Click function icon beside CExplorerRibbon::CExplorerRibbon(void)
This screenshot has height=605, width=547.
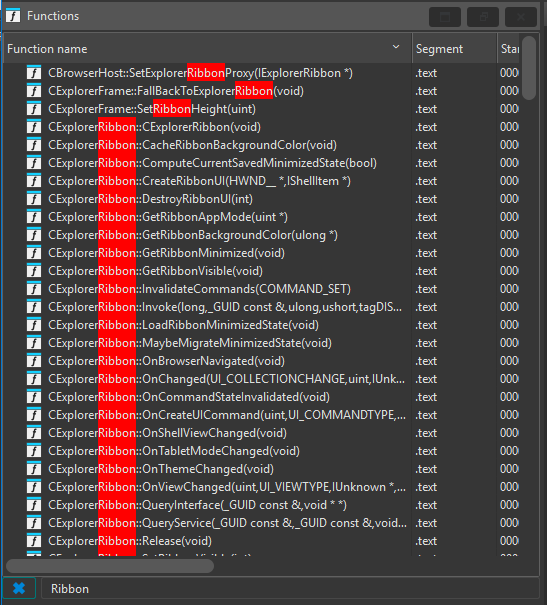[34, 127]
